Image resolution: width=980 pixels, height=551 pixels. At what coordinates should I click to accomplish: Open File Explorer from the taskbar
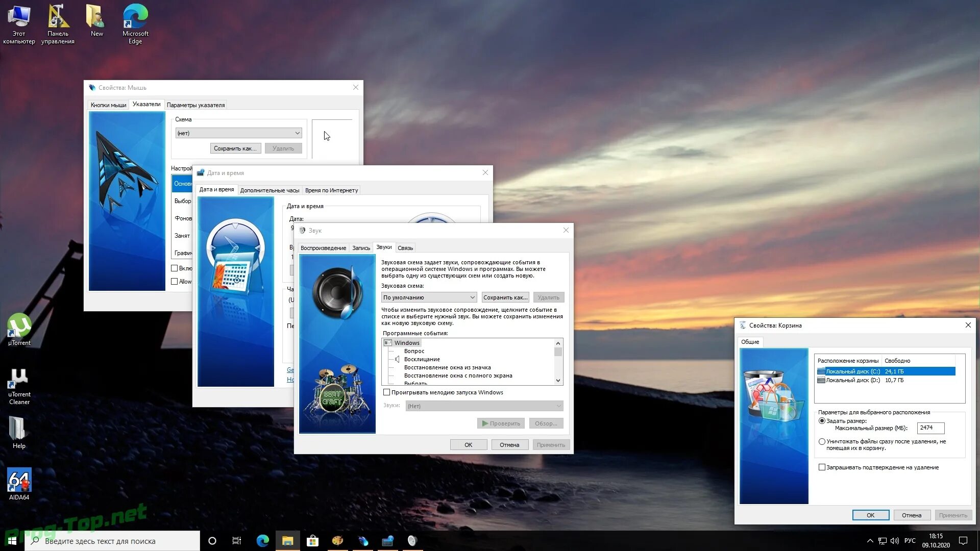point(287,541)
